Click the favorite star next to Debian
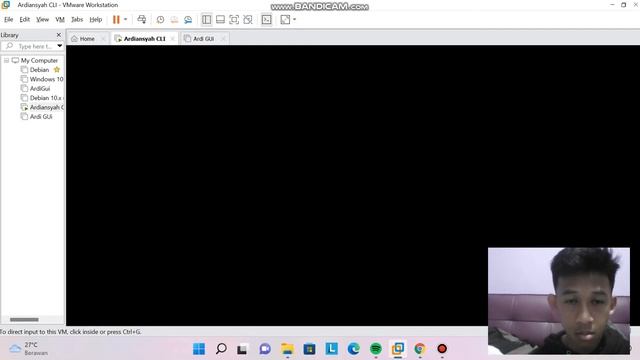 pyautogui.click(x=57, y=70)
